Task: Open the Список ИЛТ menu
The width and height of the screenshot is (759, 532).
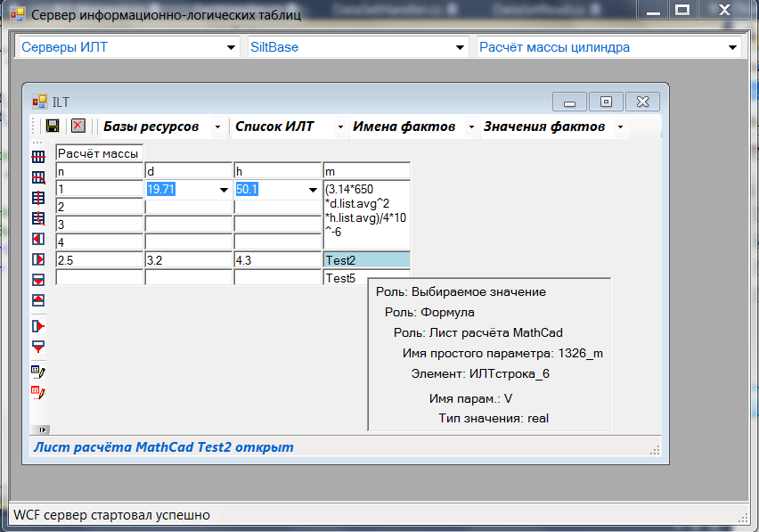Action: [274, 127]
